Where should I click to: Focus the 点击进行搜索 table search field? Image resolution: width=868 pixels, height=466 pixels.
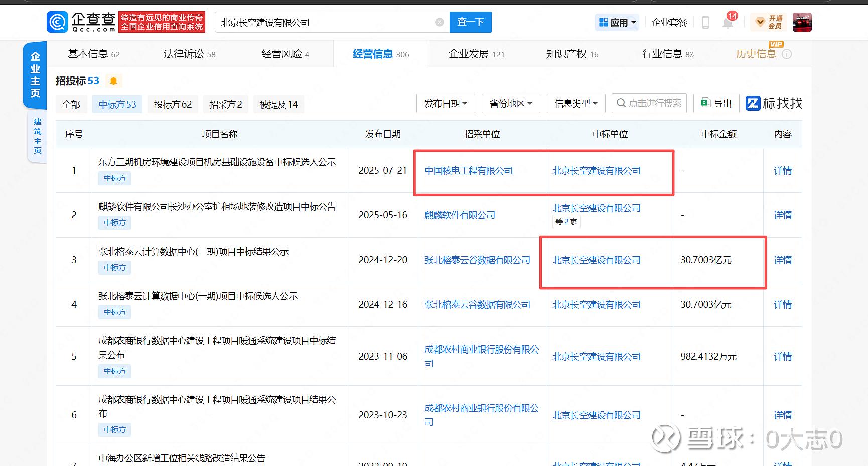click(x=649, y=103)
